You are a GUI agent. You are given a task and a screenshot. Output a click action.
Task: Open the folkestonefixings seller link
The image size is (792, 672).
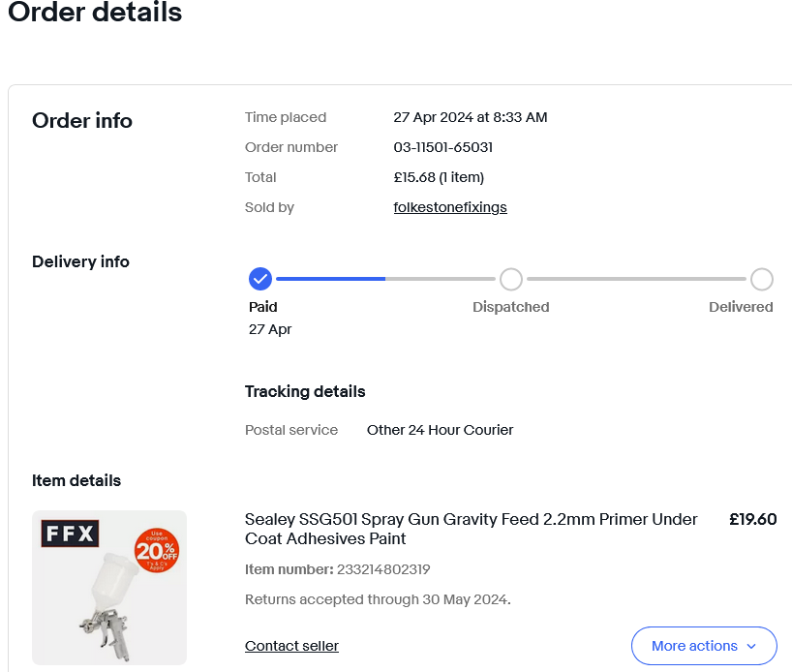[450, 207]
